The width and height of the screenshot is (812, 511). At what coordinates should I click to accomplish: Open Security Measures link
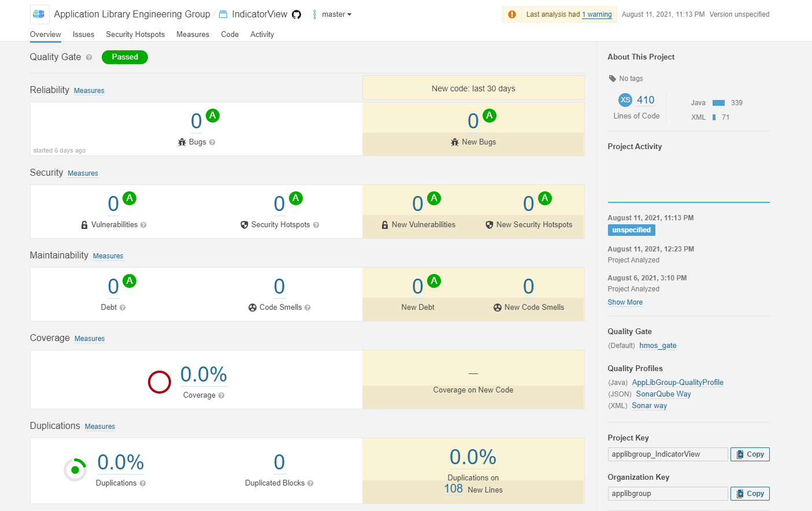coord(83,173)
